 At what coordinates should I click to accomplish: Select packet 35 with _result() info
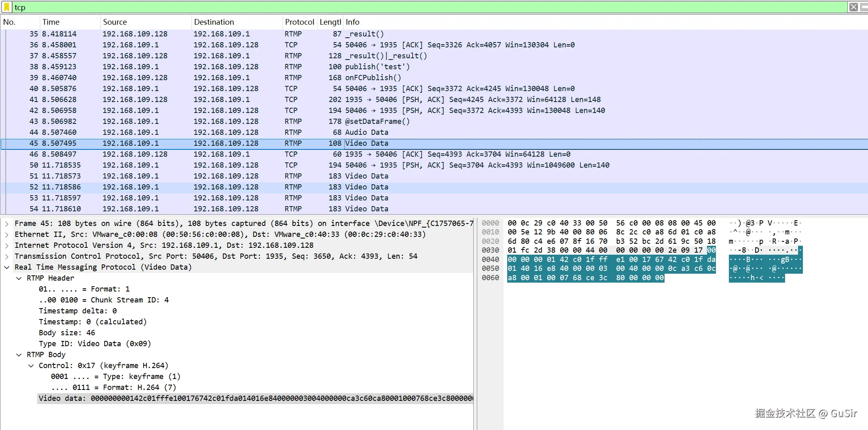point(434,34)
